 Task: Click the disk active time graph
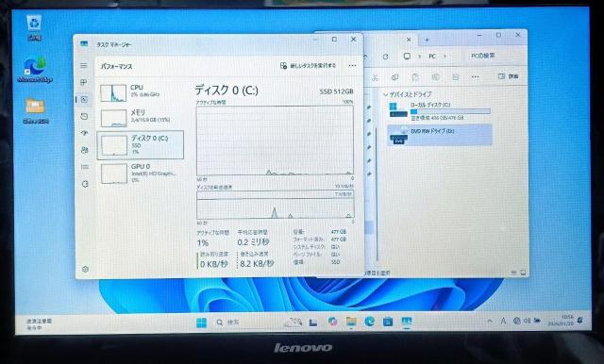[275, 141]
